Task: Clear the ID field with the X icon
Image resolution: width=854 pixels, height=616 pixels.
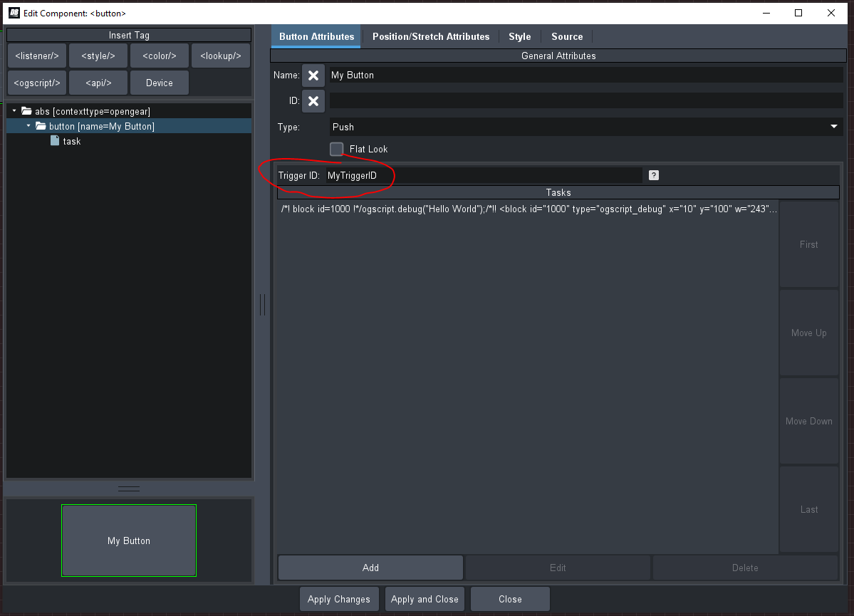Action: tap(313, 100)
